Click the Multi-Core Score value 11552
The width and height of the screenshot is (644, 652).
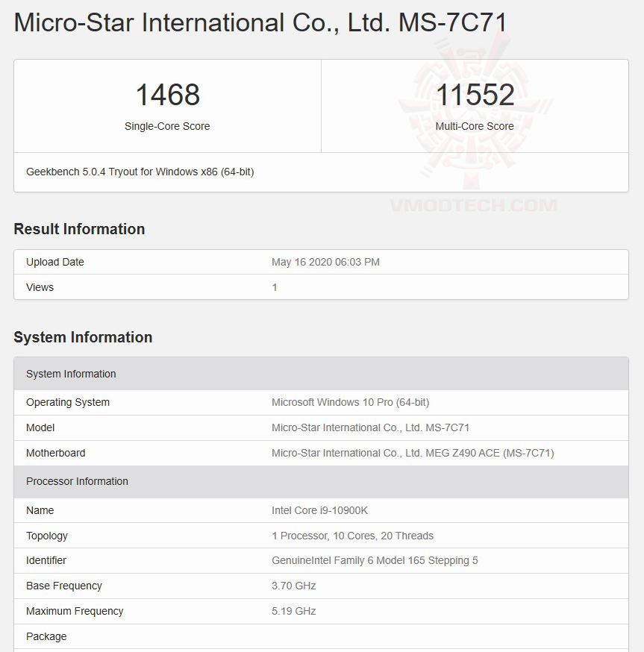pos(475,94)
